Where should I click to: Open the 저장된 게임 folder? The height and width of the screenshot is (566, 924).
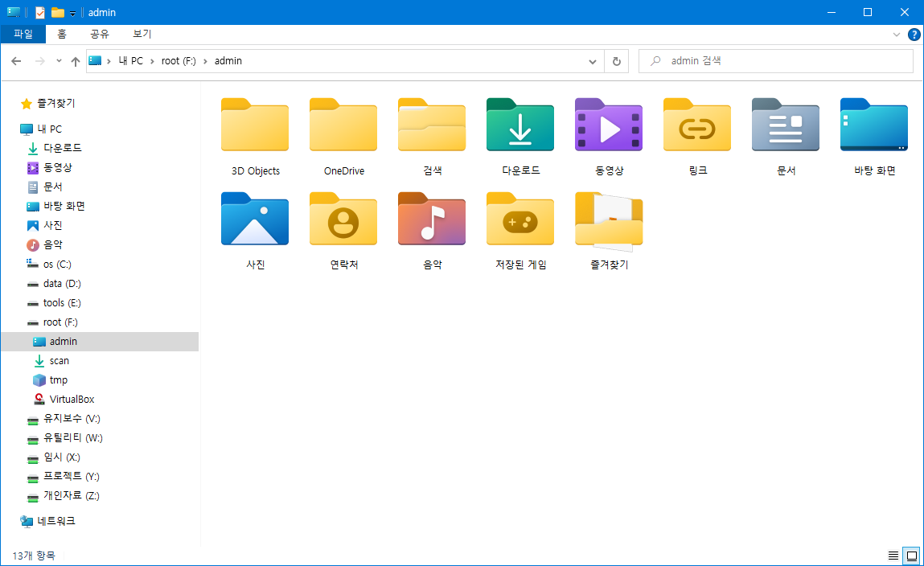point(520,219)
